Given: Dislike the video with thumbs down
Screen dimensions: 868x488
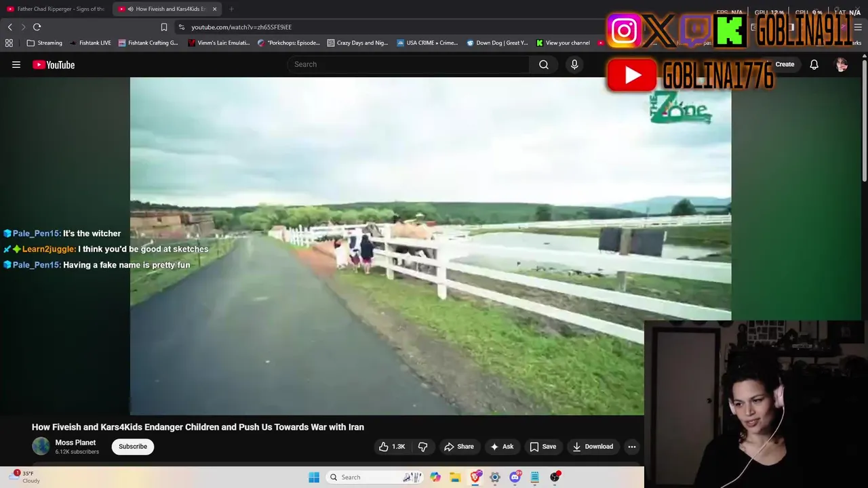Looking at the screenshot, I should 423,447.
